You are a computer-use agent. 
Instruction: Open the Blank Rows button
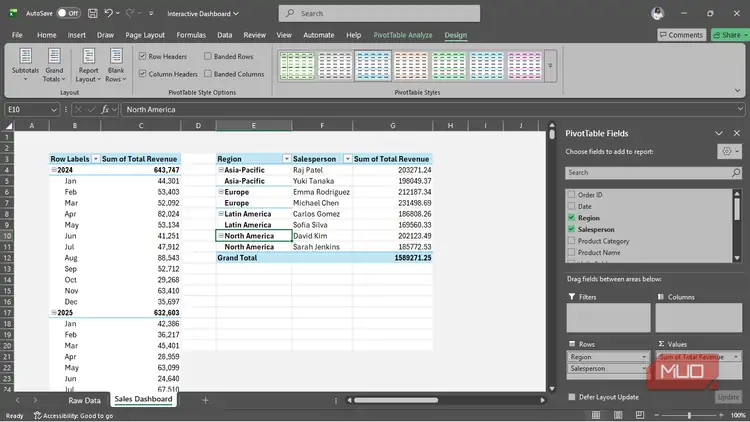pyautogui.click(x=116, y=65)
